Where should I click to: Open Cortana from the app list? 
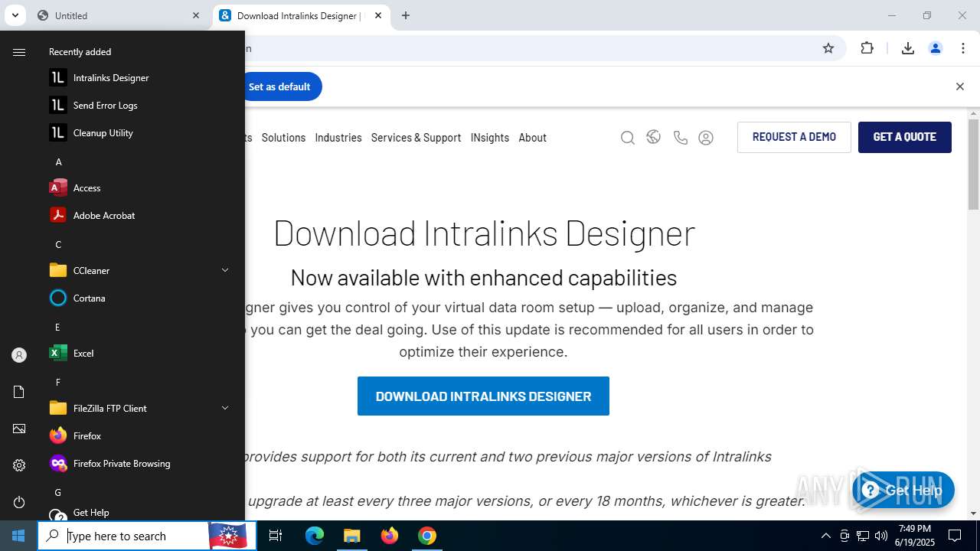click(138, 298)
